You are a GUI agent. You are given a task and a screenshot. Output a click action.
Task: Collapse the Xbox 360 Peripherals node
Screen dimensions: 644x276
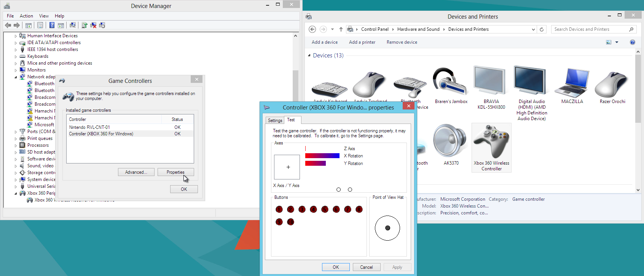tap(16, 194)
